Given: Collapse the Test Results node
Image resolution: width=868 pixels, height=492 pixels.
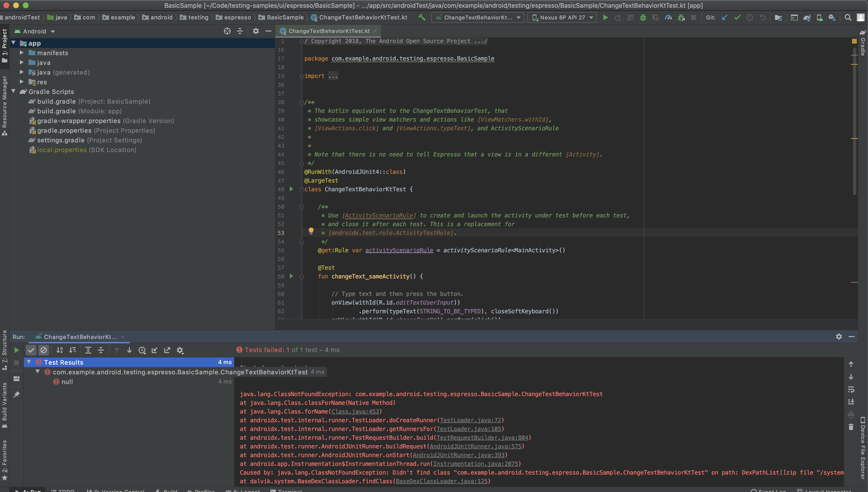Looking at the screenshot, I should click(x=29, y=362).
